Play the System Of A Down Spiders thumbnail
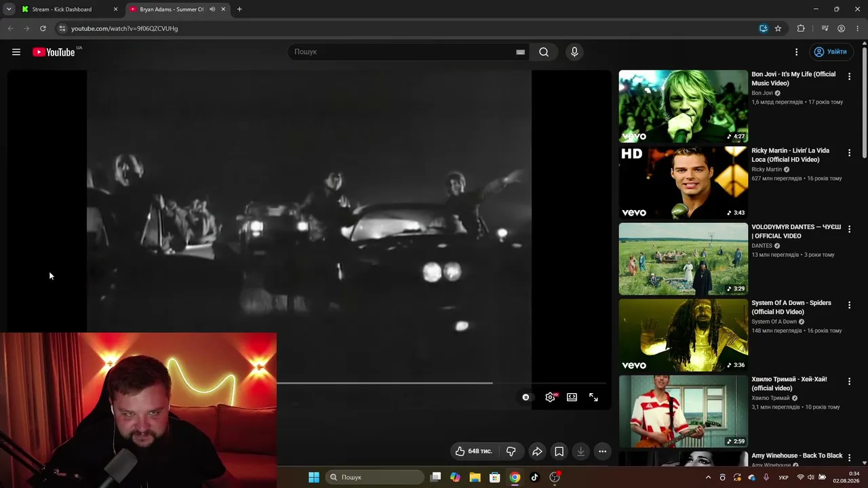The width and height of the screenshot is (868, 488). pyautogui.click(x=683, y=335)
